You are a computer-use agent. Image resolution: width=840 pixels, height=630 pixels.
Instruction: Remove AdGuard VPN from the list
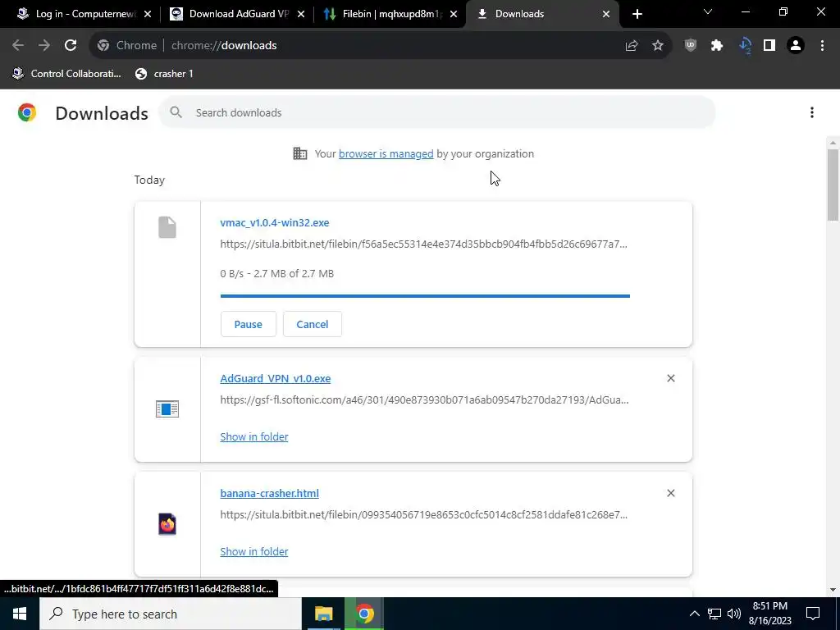pyautogui.click(x=671, y=378)
